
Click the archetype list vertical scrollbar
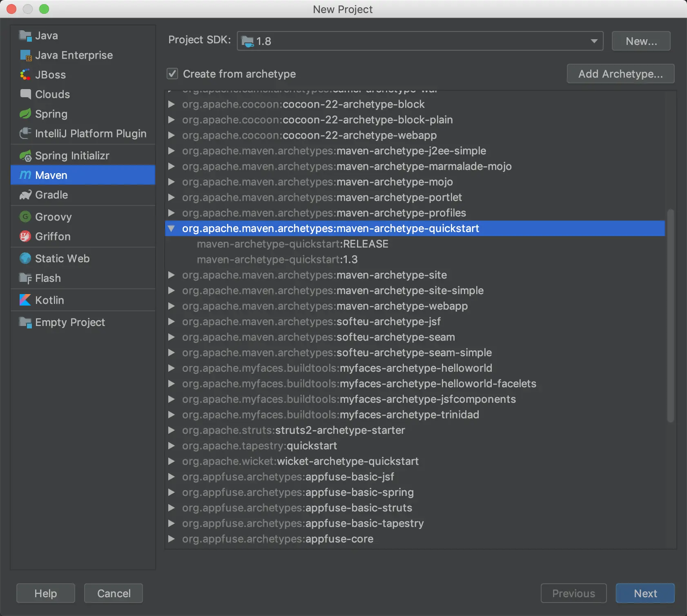coord(670,315)
